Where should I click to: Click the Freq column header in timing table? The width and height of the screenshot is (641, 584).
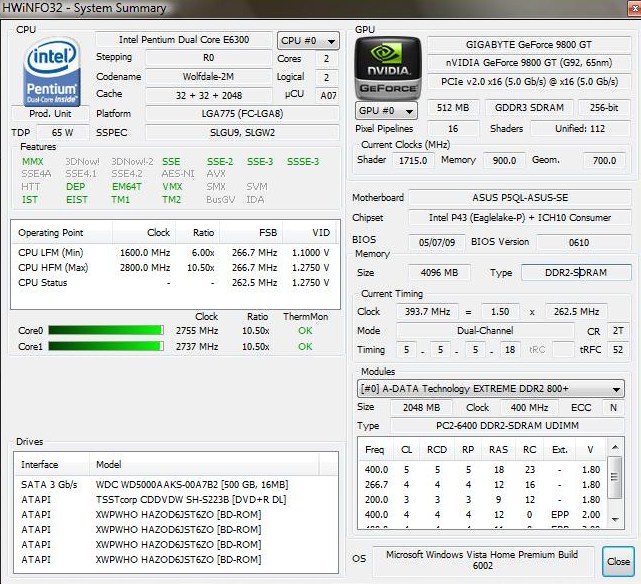[x=375, y=450]
